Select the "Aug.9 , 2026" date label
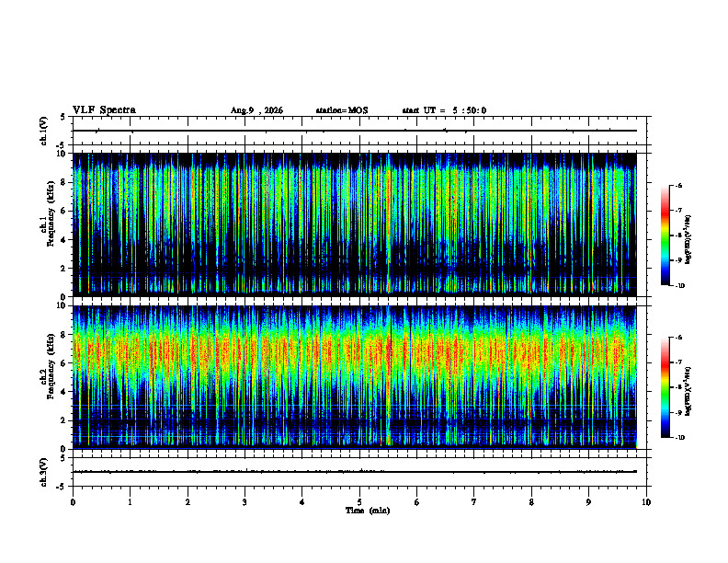The image size is (728, 563). (x=256, y=110)
